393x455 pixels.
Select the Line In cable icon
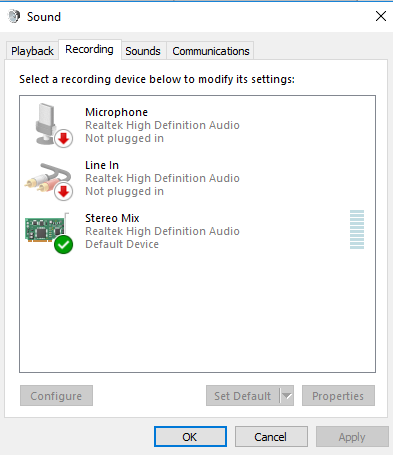coord(49,181)
